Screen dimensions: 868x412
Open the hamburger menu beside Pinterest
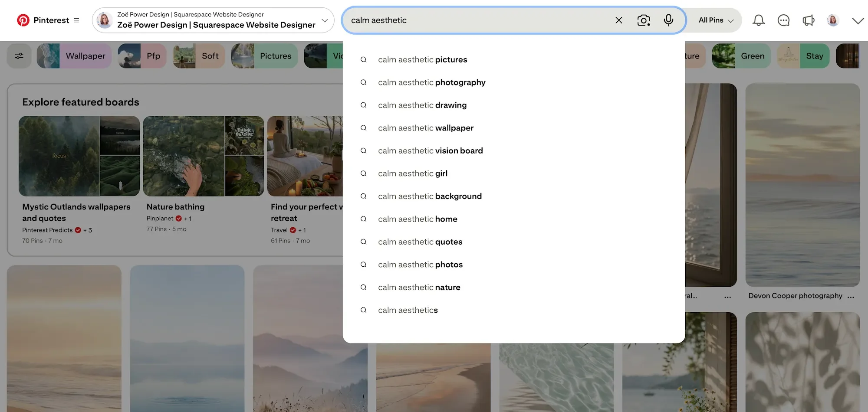point(76,20)
